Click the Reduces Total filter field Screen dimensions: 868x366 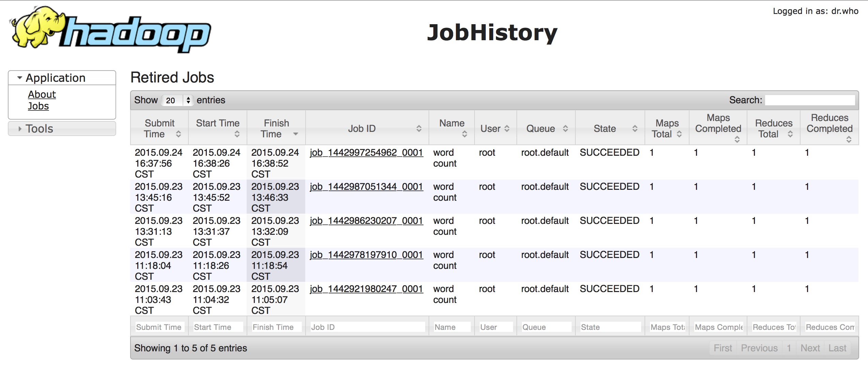tap(774, 327)
